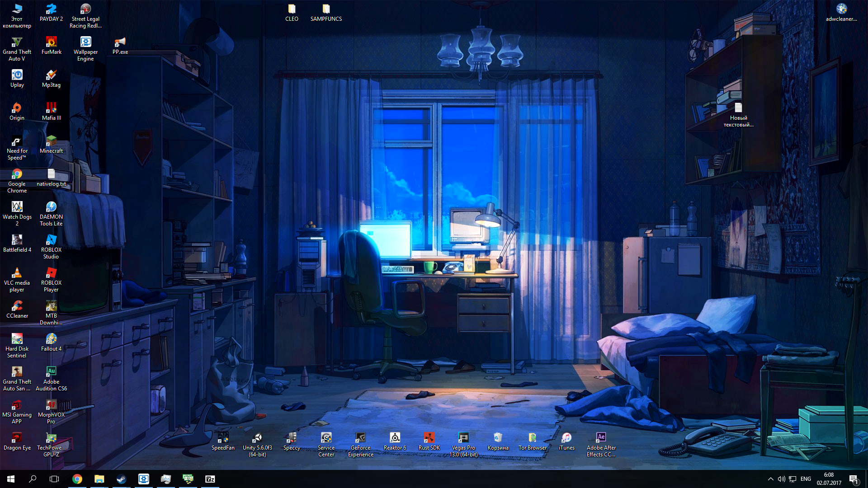Click the Watch Dogs 2 icon
The height and width of the screenshot is (488, 868).
coord(17,214)
